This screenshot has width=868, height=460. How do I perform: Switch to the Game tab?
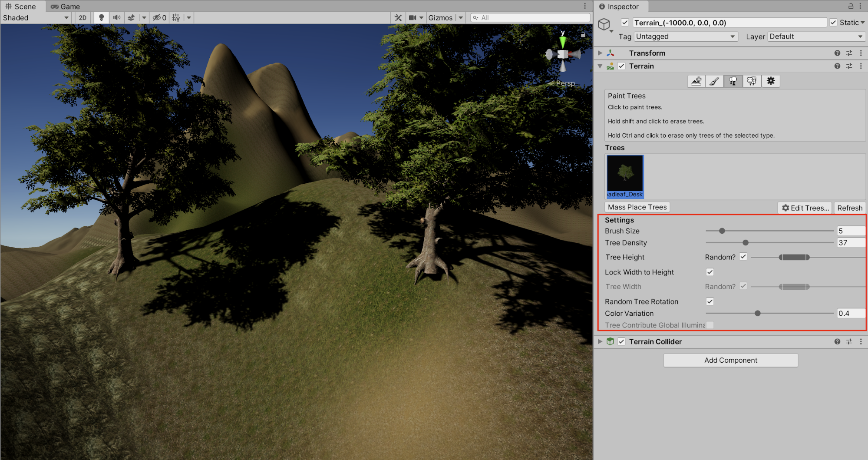click(66, 7)
